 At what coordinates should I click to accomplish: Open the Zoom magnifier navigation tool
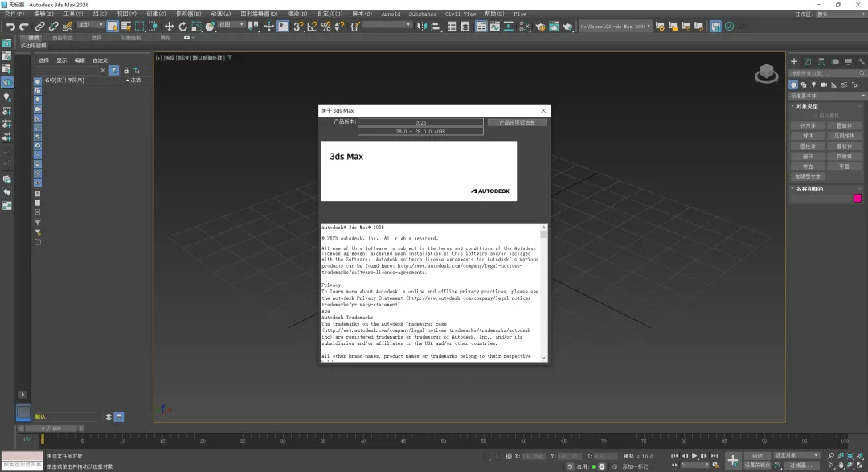[831, 455]
